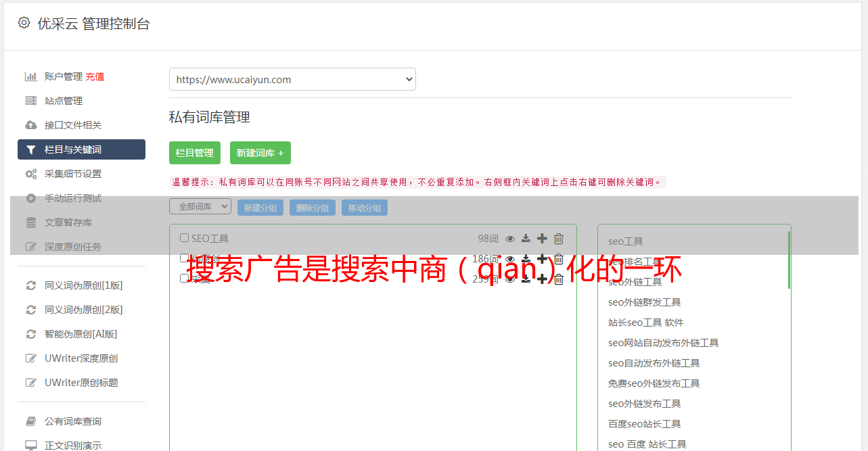The width and height of the screenshot is (868, 451).
Task: Open UWriter原创标题 from the sidebar
Action: pyautogui.click(x=81, y=383)
